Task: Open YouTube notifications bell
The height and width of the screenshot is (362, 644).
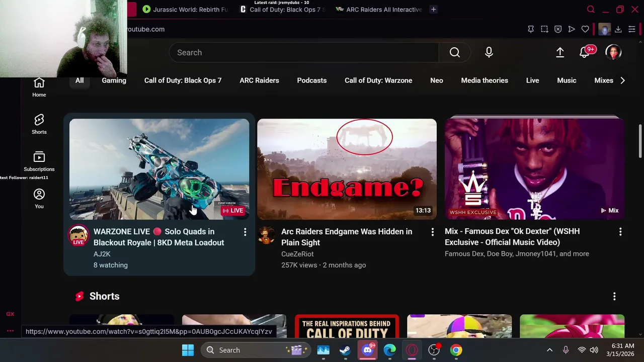Action: pos(585,52)
